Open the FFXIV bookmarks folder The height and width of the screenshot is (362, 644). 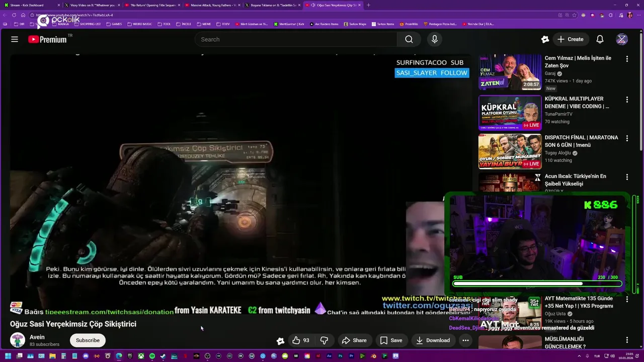(223, 24)
